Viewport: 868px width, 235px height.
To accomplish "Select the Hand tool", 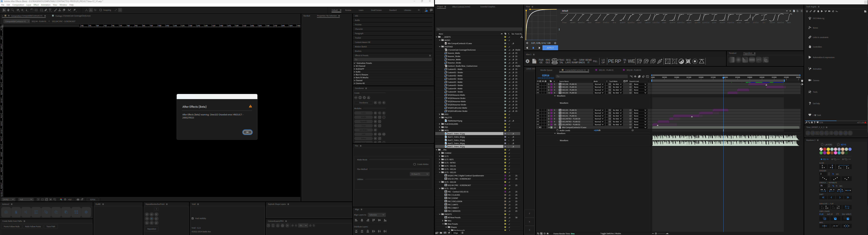I will point(8,10).
